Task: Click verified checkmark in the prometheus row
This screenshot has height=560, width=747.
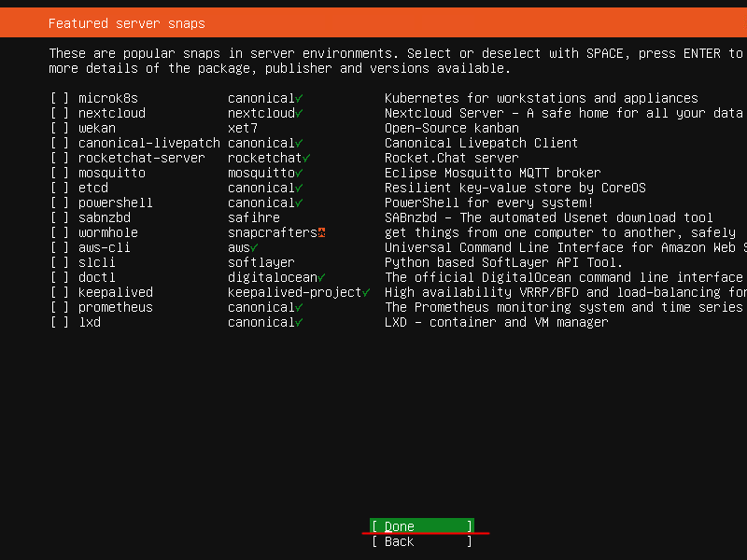Action: pos(299,308)
